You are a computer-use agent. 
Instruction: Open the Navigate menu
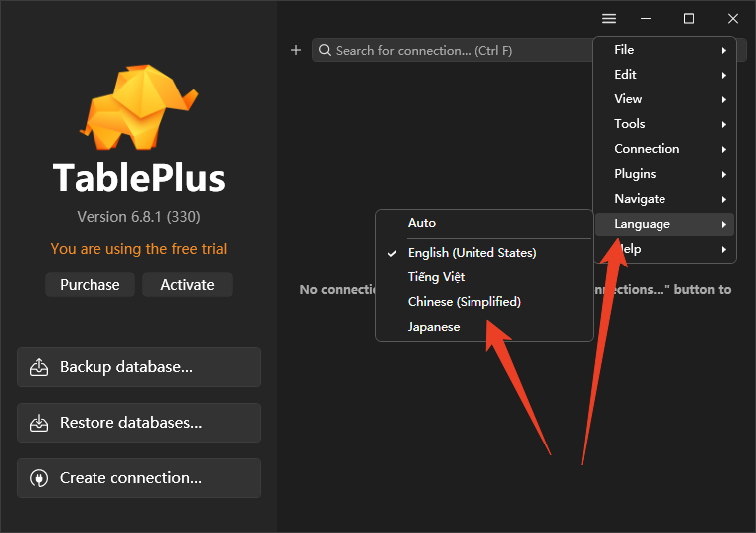click(x=664, y=199)
